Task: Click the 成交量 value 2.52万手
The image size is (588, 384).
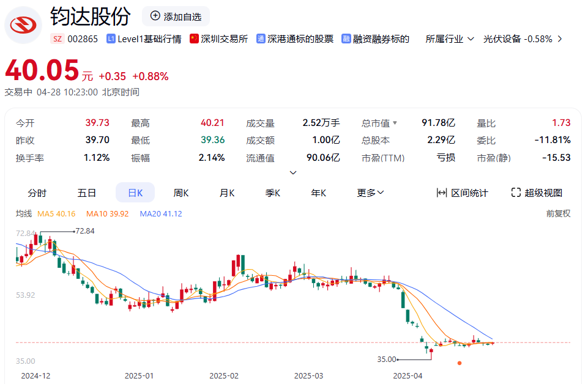Action: tap(321, 122)
